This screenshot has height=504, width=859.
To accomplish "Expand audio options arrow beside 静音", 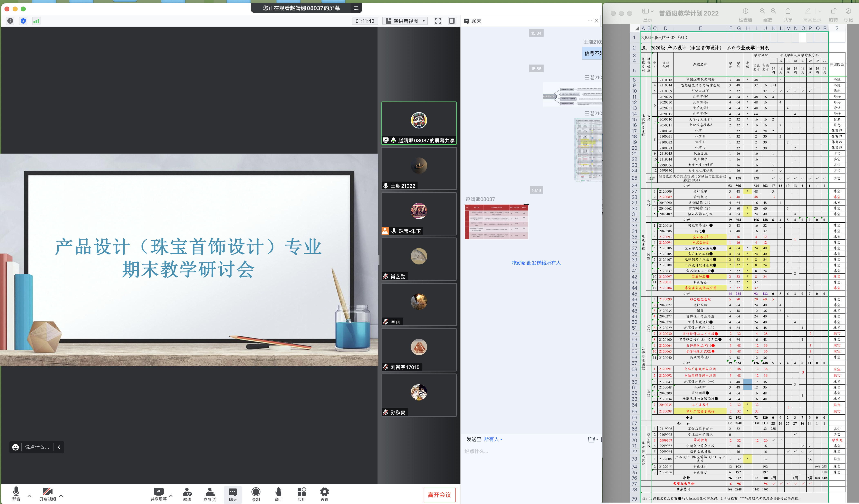I will (x=29, y=496).
